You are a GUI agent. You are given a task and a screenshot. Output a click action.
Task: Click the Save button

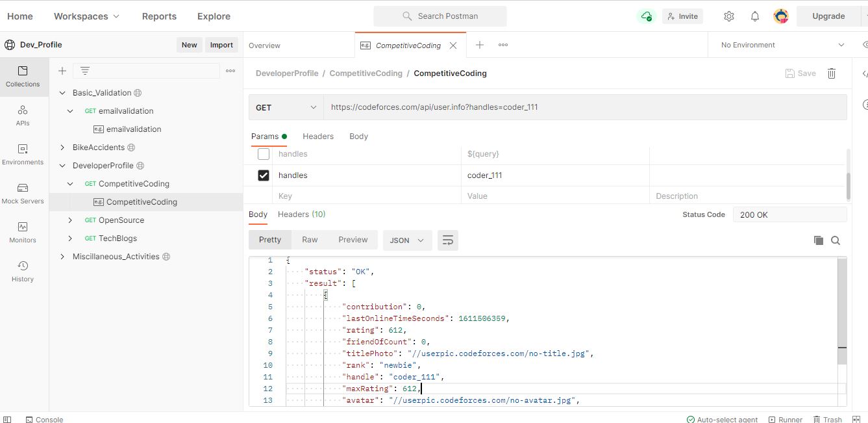point(800,73)
